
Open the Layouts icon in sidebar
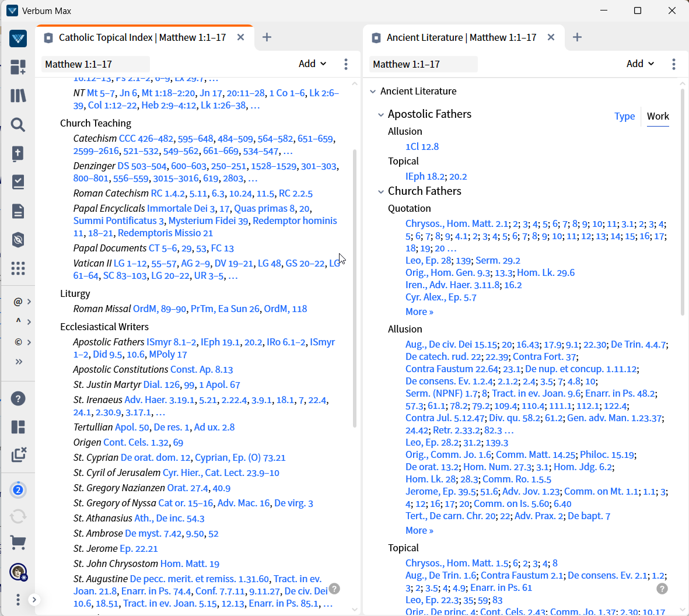pos(18,427)
